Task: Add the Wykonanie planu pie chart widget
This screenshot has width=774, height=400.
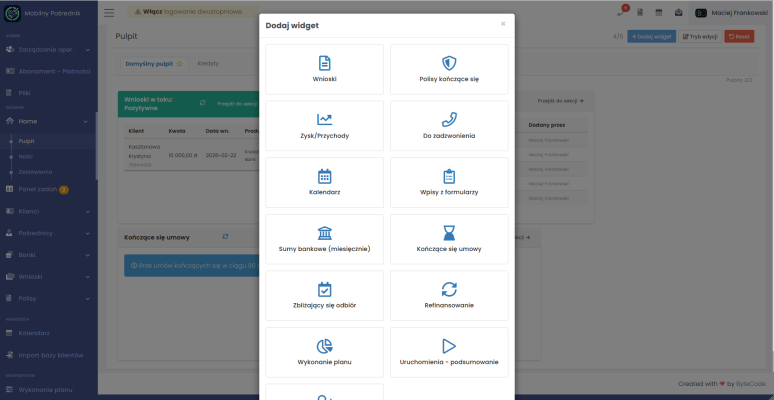Action: point(324,352)
